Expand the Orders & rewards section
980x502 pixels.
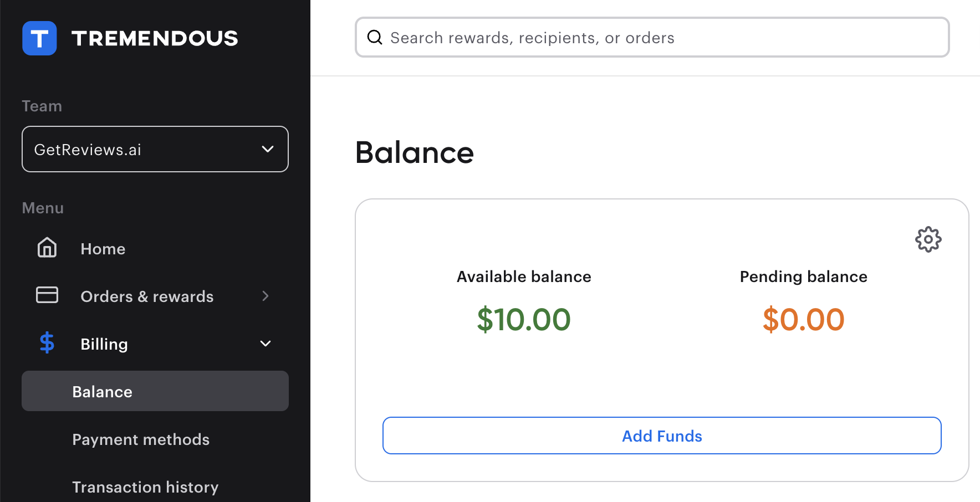click(266, 296)
